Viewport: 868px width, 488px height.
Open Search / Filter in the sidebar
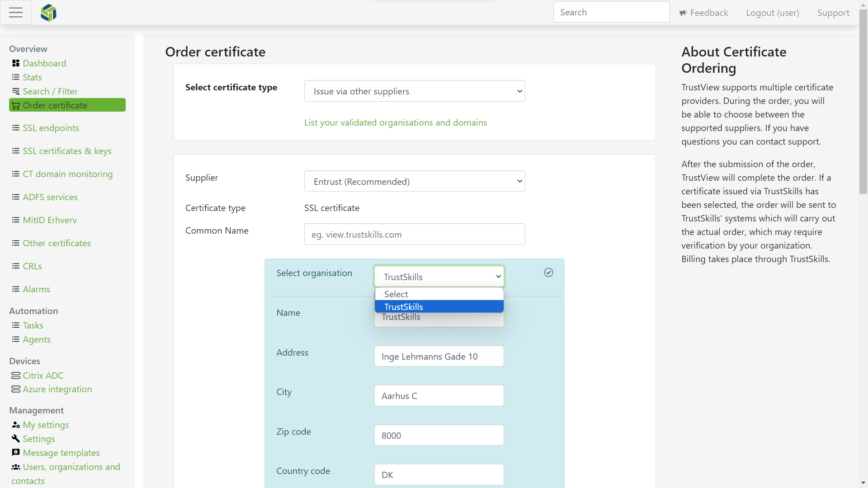(50, 91)
